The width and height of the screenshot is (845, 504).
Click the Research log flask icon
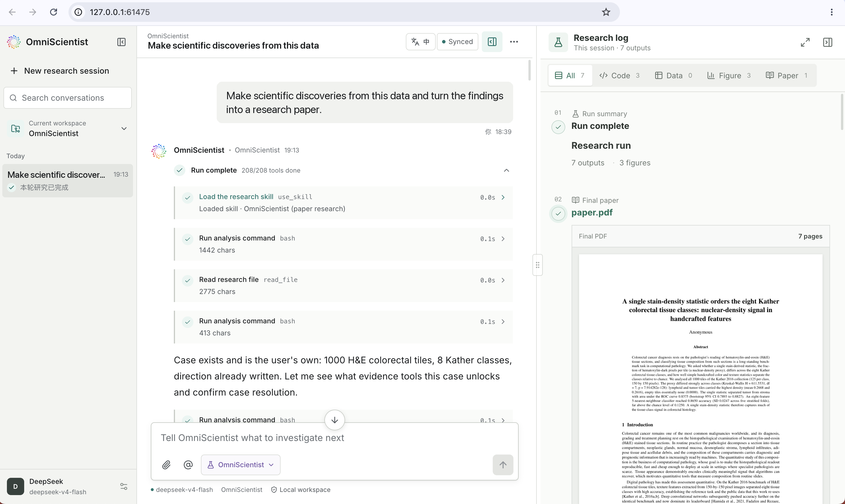558,42
